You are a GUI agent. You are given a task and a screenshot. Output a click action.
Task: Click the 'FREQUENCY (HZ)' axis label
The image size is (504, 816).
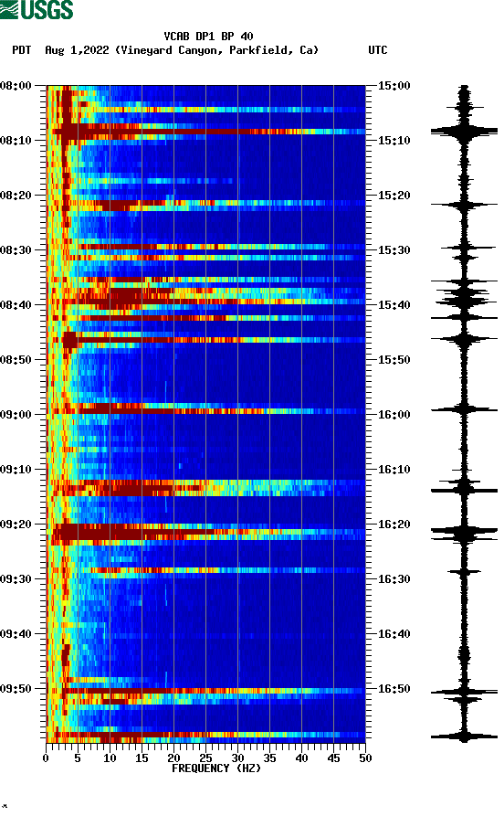tap(216, 768)
